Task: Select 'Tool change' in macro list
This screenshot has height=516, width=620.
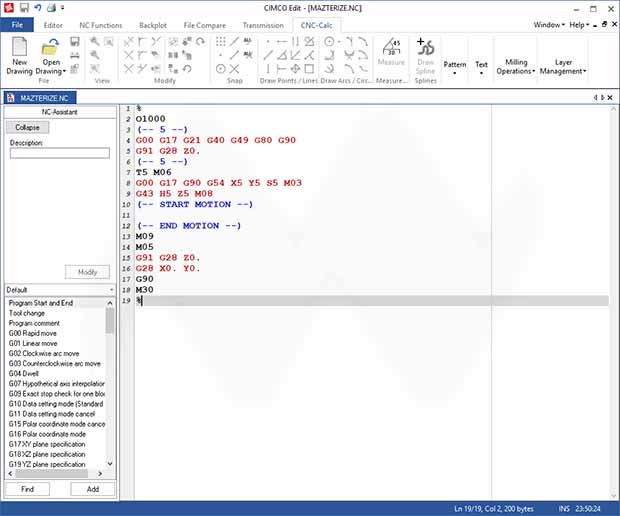Action: coord(55,313)
